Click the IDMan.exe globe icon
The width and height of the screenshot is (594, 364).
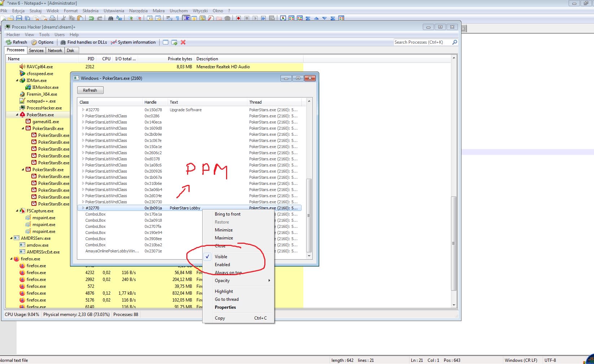coord(22,81)
